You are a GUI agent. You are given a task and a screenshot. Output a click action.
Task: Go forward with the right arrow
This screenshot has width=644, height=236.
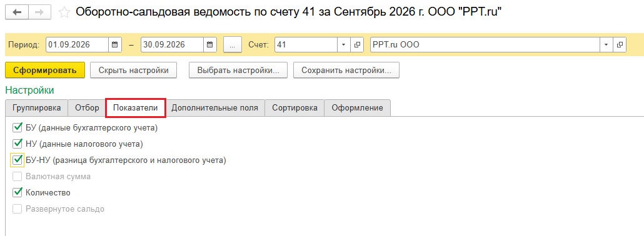point(39,12)
